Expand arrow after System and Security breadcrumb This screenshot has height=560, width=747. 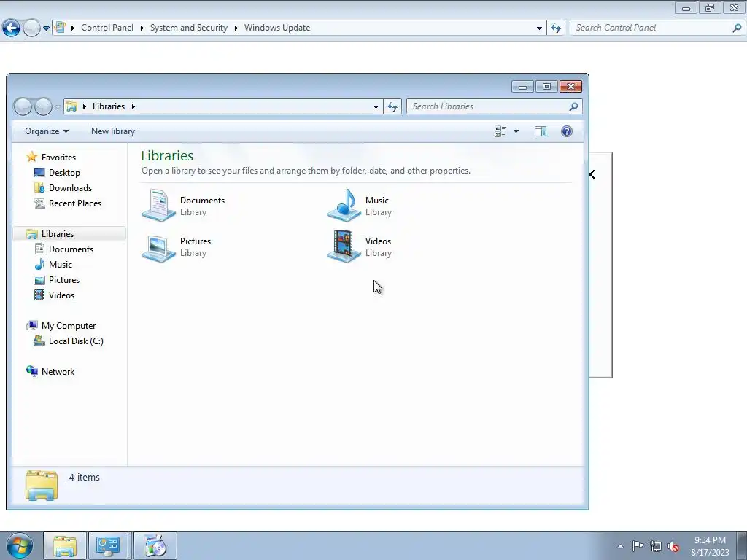(236, 28)
